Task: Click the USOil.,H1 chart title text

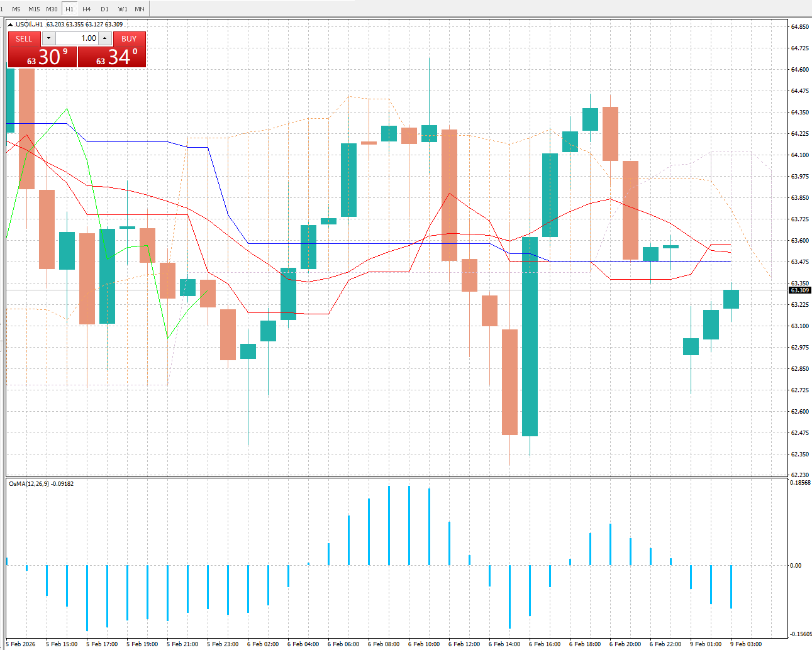Action: [x=30, y=25]
